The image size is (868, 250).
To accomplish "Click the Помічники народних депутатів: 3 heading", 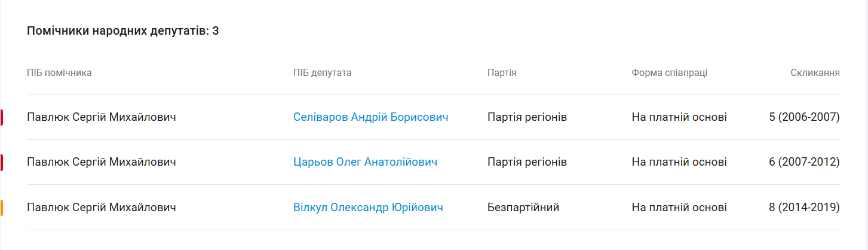I will (x=122, y=31).
